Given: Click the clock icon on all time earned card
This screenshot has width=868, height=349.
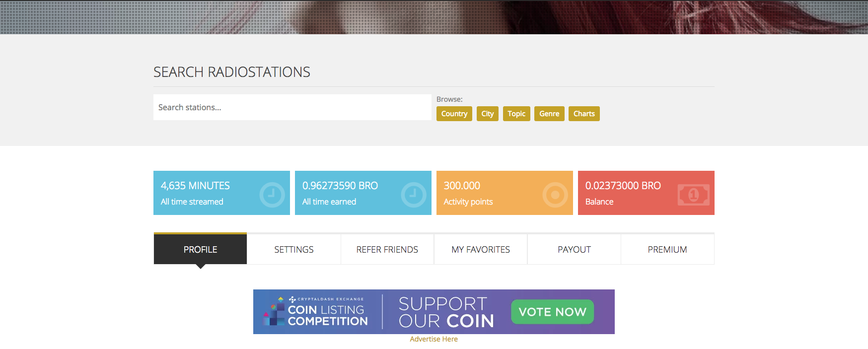Looking at the screenshot, I should (413, 195).
